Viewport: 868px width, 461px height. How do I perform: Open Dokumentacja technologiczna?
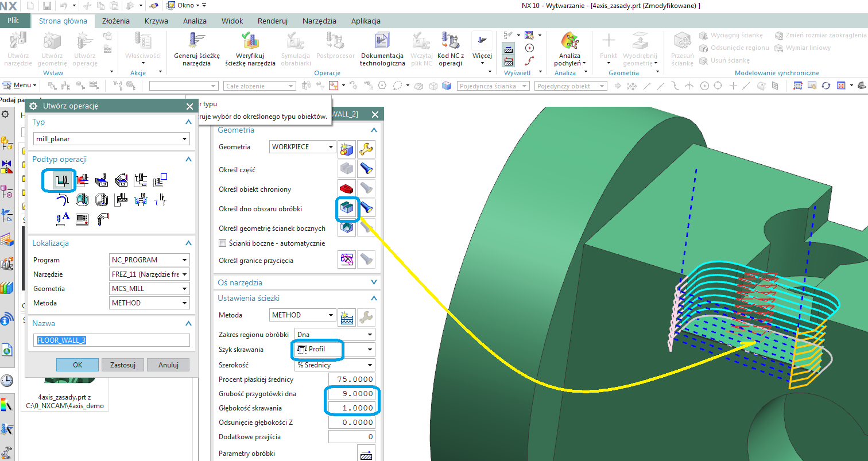tap(382, 40)
